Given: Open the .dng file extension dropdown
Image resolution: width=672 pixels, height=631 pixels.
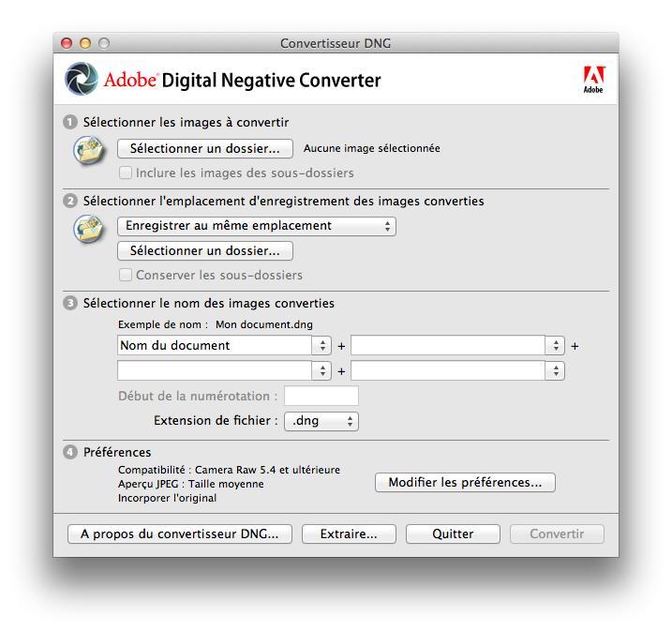Looking at the screenshot, I should pos(321,421).
